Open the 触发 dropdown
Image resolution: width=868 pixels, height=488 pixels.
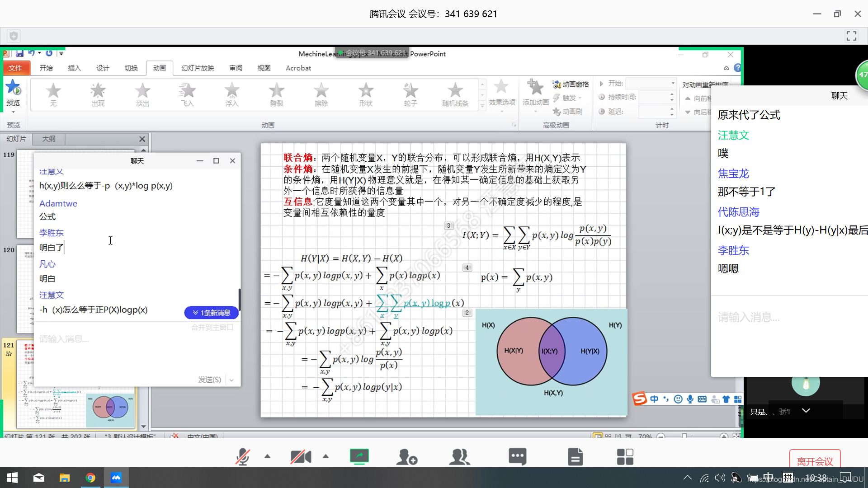(567, 98)
